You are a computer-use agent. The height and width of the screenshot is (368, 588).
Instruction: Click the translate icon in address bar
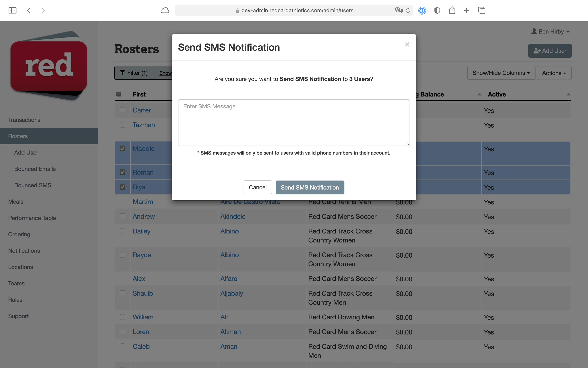(x=399, y=10)
